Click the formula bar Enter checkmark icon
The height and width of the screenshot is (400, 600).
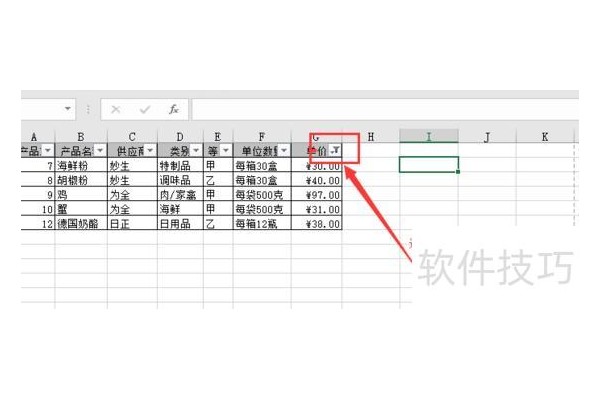point(145,110)
